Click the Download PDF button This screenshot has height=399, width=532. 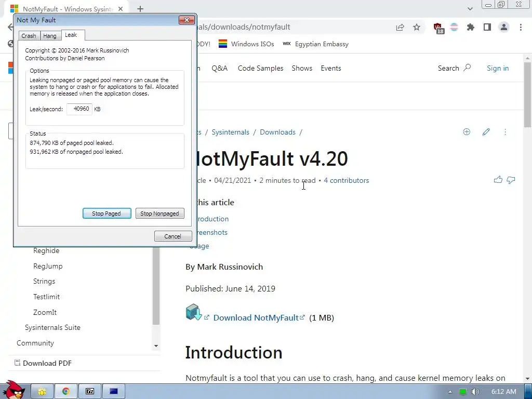43,363
